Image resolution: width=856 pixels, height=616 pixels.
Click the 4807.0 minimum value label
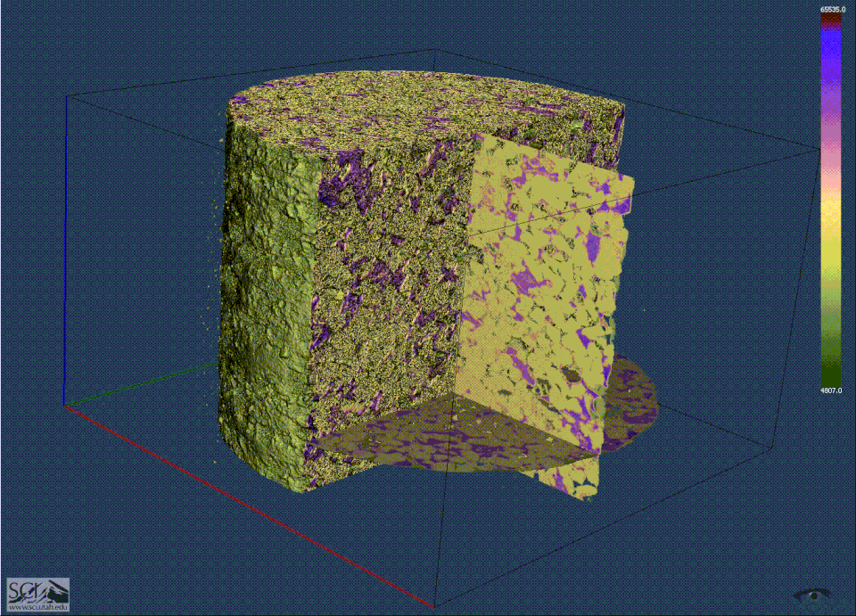(831, 390)
